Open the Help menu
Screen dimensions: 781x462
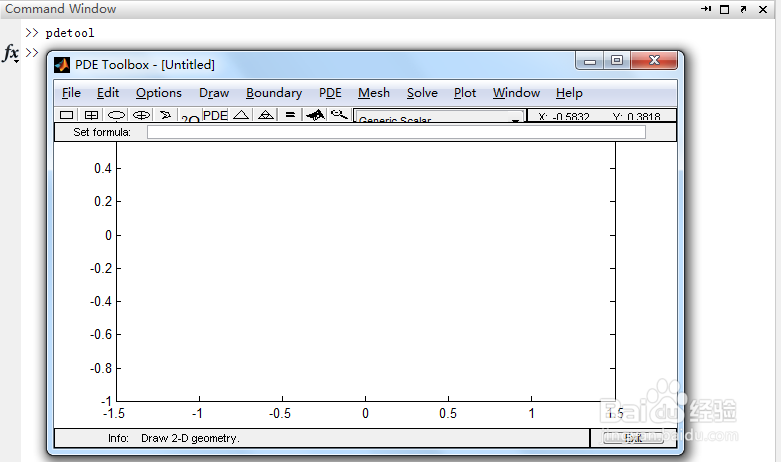569,93
